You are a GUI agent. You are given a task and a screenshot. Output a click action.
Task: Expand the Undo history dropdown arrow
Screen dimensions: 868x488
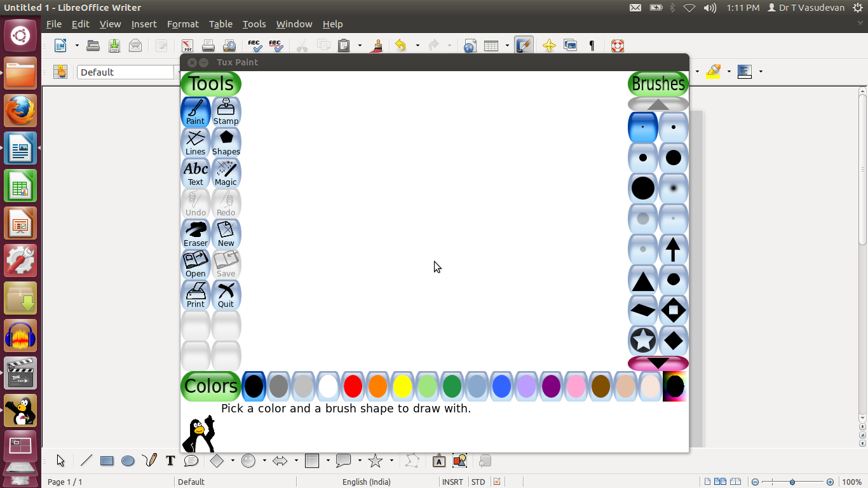417,46
